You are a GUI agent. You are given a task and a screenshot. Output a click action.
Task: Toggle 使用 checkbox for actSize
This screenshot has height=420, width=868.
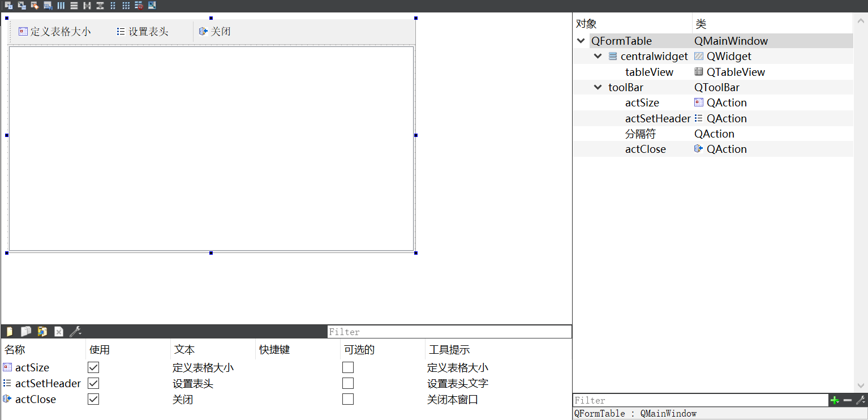tap(93, 367)
